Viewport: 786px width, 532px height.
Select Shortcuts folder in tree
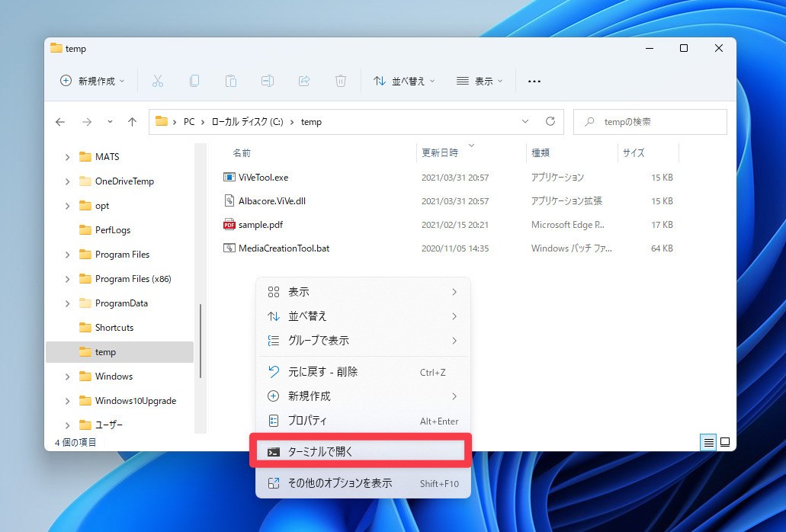[x=114, y=328]
